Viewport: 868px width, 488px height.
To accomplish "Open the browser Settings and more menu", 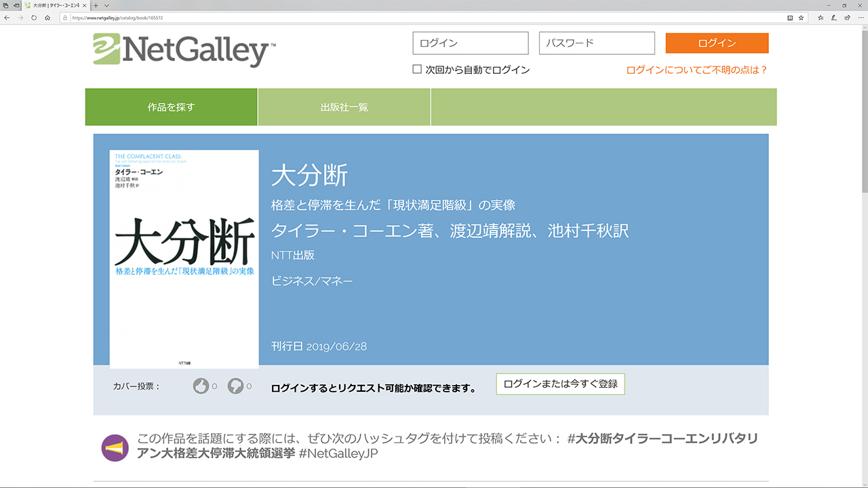I will [861, 18].
